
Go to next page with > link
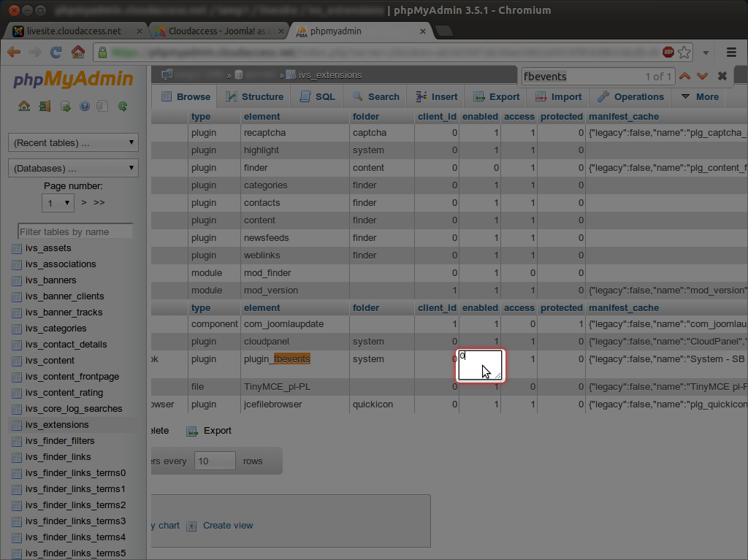coord(84,202)
